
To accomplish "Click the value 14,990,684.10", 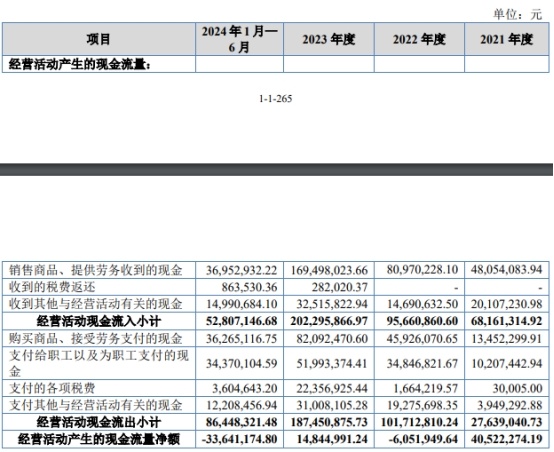I will coord(242,304).
